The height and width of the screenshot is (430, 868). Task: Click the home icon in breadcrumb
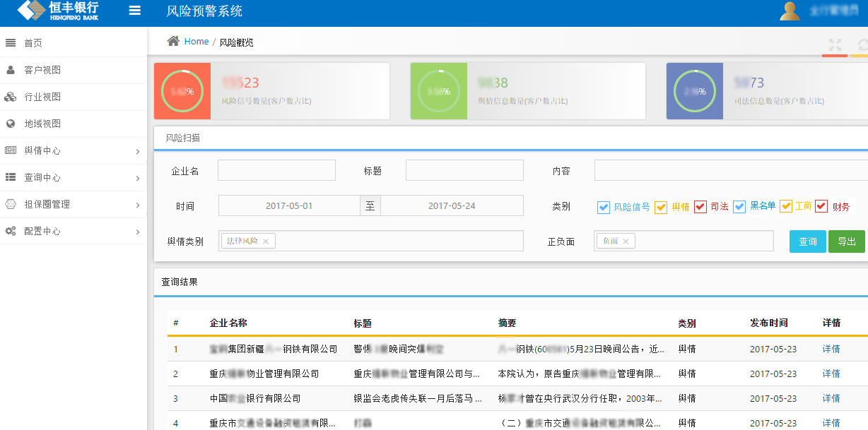coord(173,42)
